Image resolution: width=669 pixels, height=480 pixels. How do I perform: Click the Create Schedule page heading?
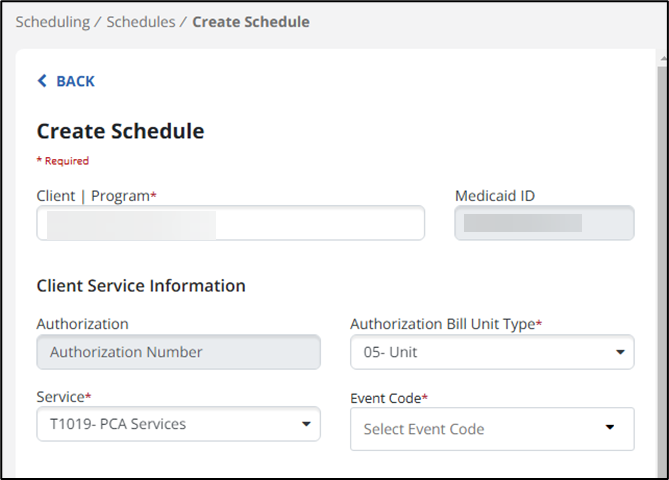[x=120, y=131]
